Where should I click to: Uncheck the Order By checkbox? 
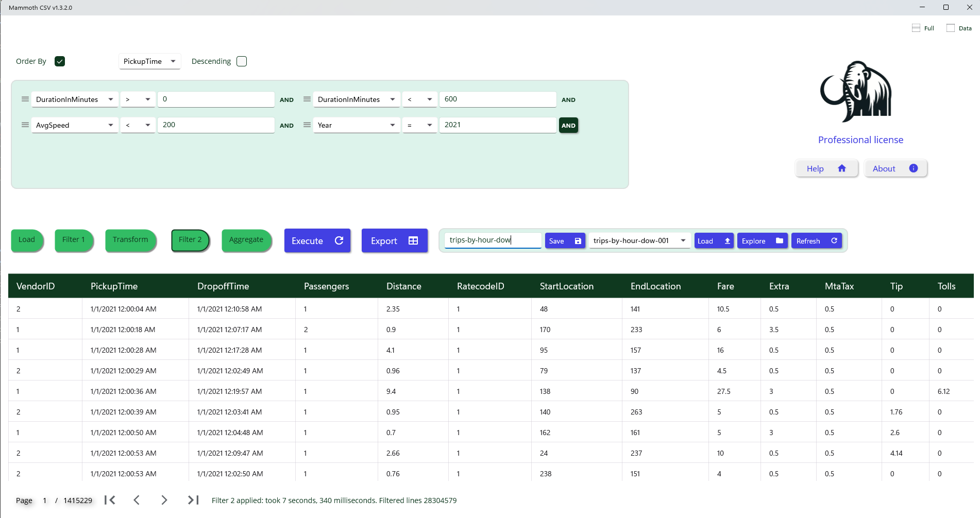60,61
